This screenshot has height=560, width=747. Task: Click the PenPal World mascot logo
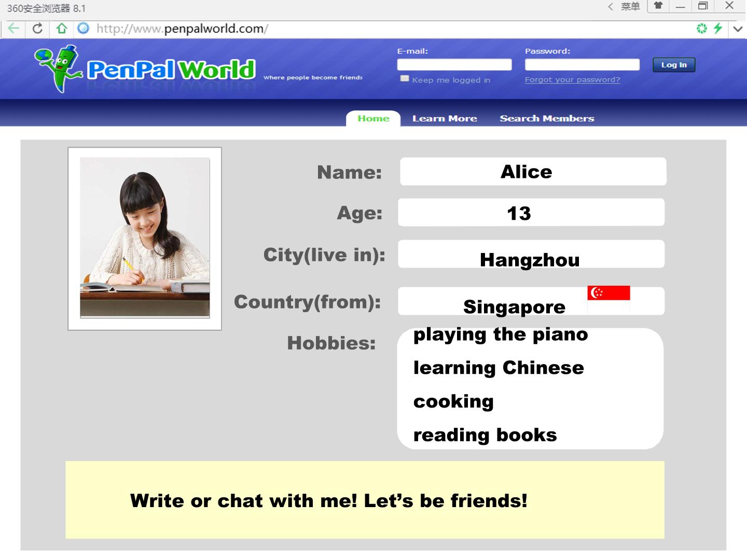(x=58, y=69)
